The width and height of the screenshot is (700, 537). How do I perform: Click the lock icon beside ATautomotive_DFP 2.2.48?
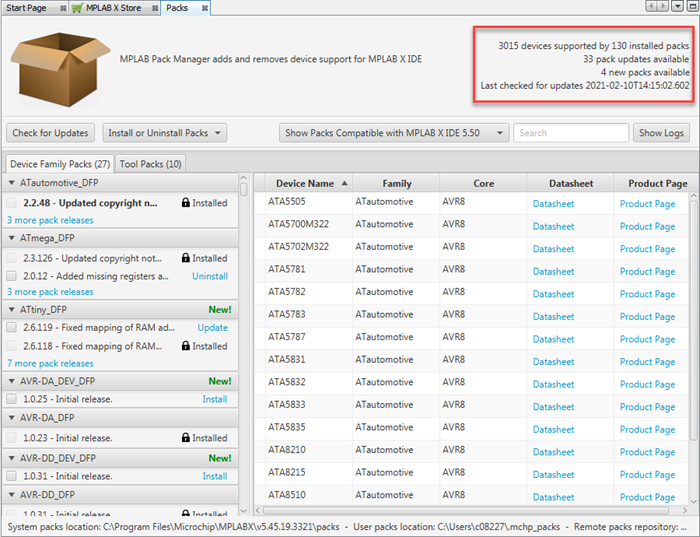click(x=185, y=203)
